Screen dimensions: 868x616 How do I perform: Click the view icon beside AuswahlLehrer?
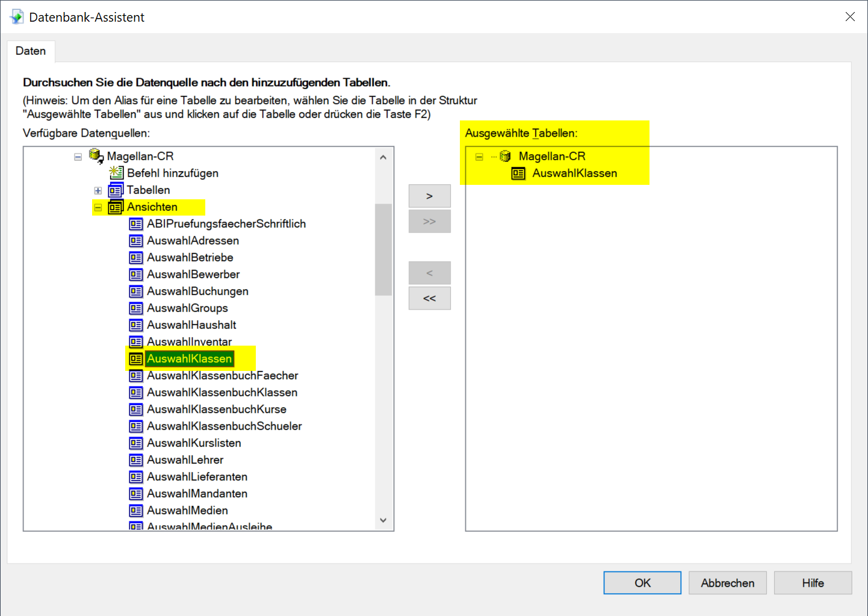[136, 460]
